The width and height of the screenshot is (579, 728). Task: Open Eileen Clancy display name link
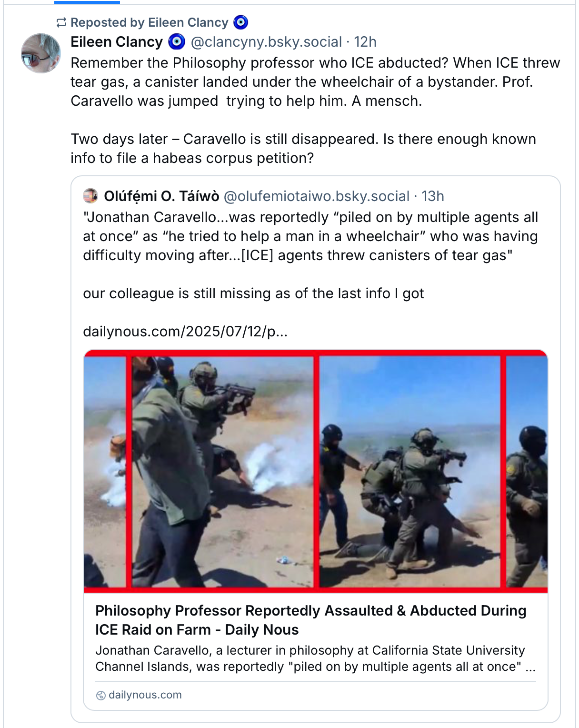pyautogui.click(x=117, y=42)
